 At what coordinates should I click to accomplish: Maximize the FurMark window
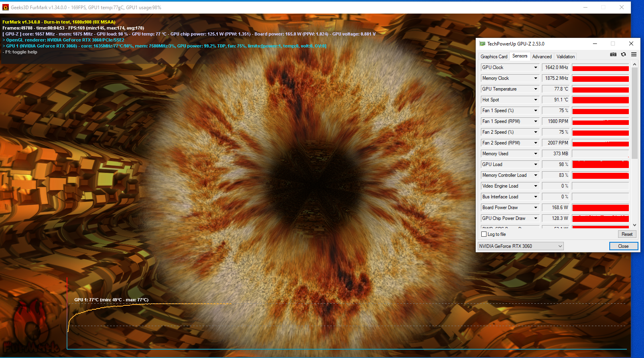click(x=603, y=7)
